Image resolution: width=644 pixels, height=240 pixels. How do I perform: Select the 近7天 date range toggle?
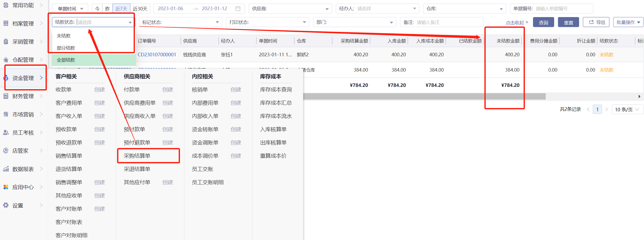pyautogui.click(x=121, y=9)
